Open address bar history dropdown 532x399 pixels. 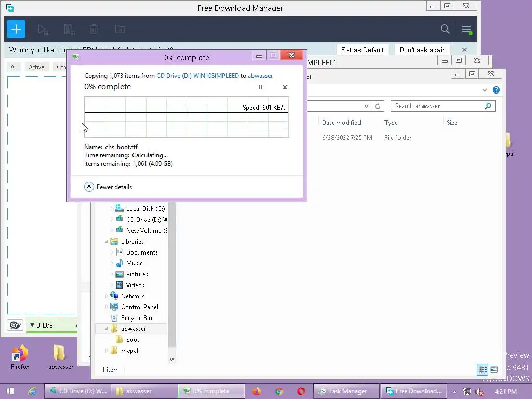(x=366, y=106)
